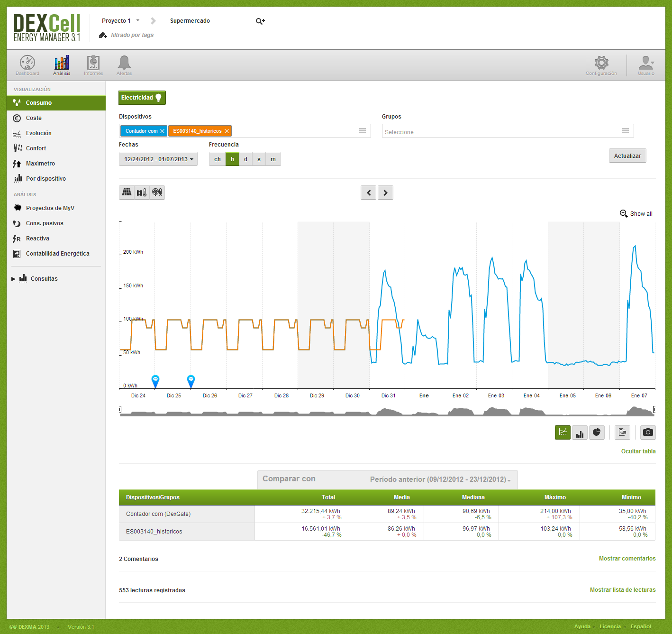Click the left range slider handle

[x=120, y=409]
